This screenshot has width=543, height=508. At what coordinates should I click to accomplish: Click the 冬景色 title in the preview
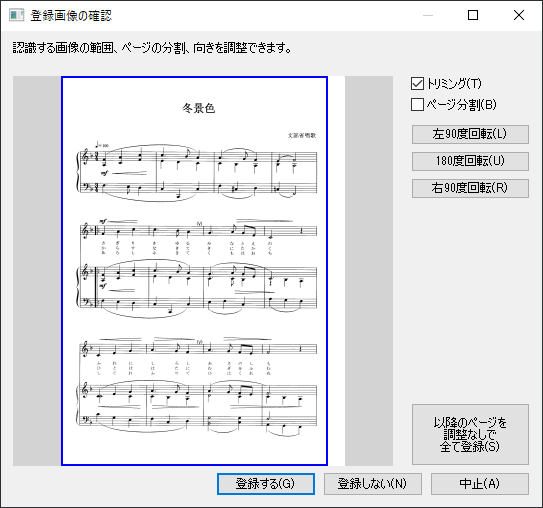(199, 108)
